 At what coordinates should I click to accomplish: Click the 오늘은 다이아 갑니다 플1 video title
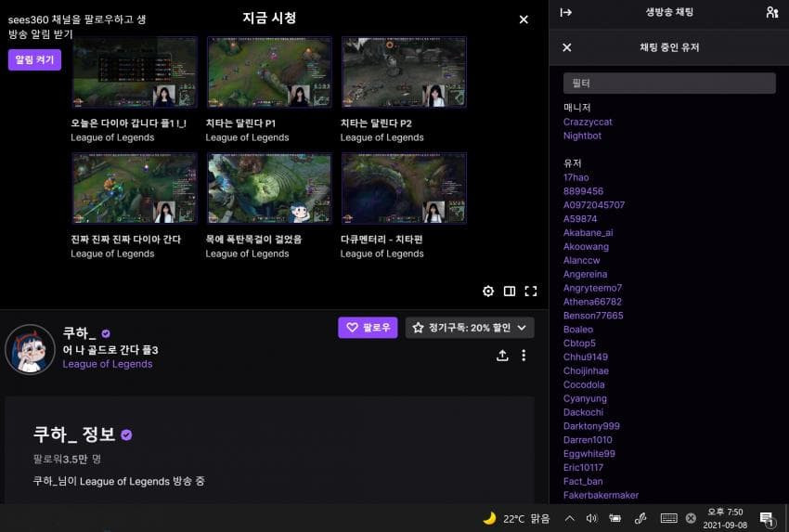(x=128, y=123)
